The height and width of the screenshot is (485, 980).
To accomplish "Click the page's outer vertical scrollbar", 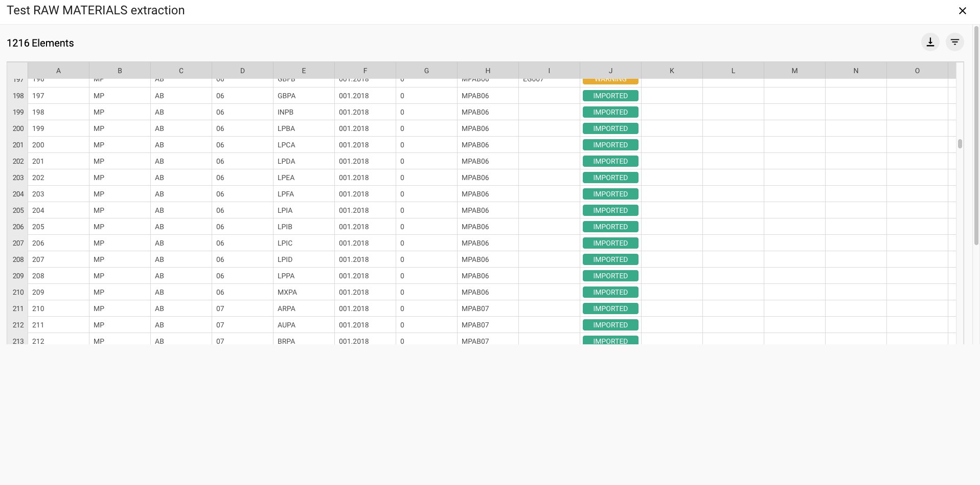I will pyautogui.click(x=976, y=128).
